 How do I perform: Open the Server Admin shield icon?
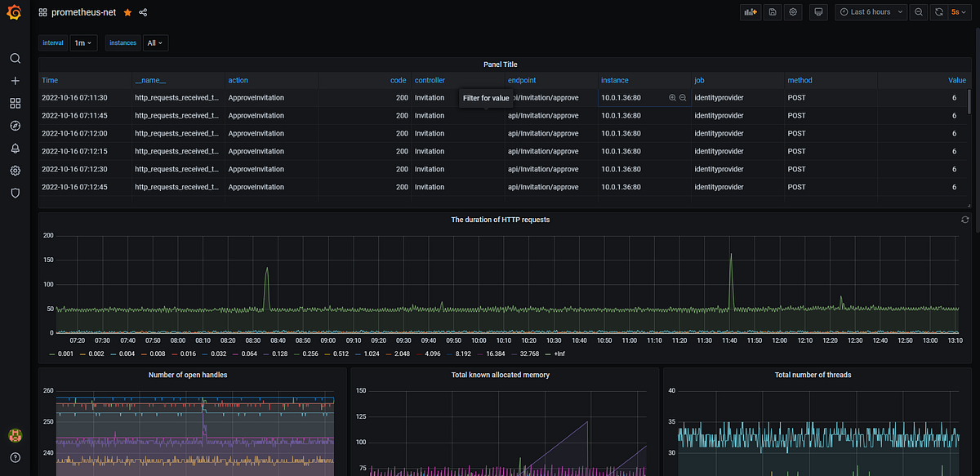[x=15, y=194]
